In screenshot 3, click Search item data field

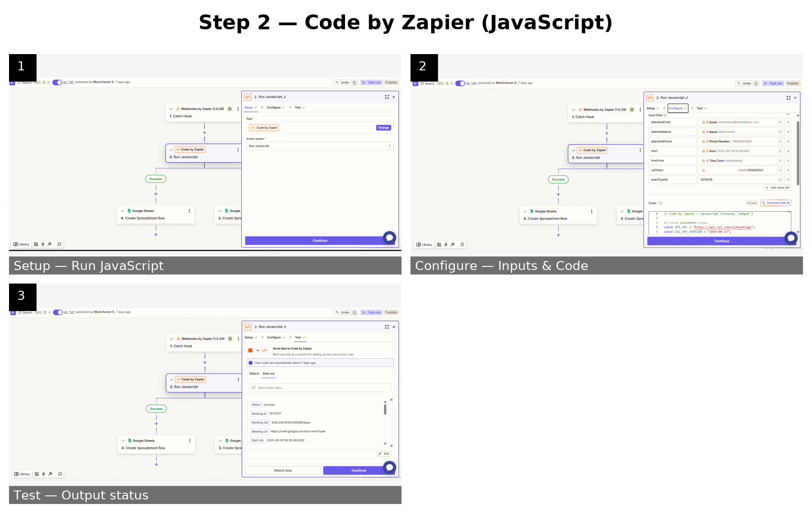[x=320, y=388]
